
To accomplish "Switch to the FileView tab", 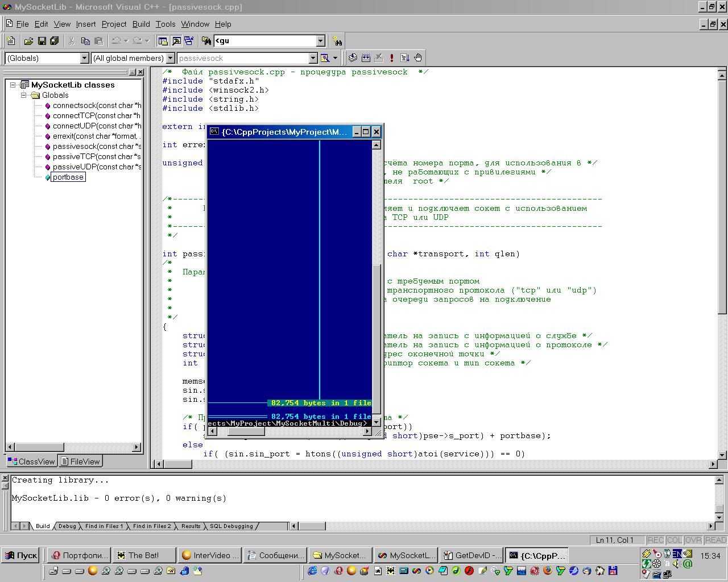I will coord(80,462).
